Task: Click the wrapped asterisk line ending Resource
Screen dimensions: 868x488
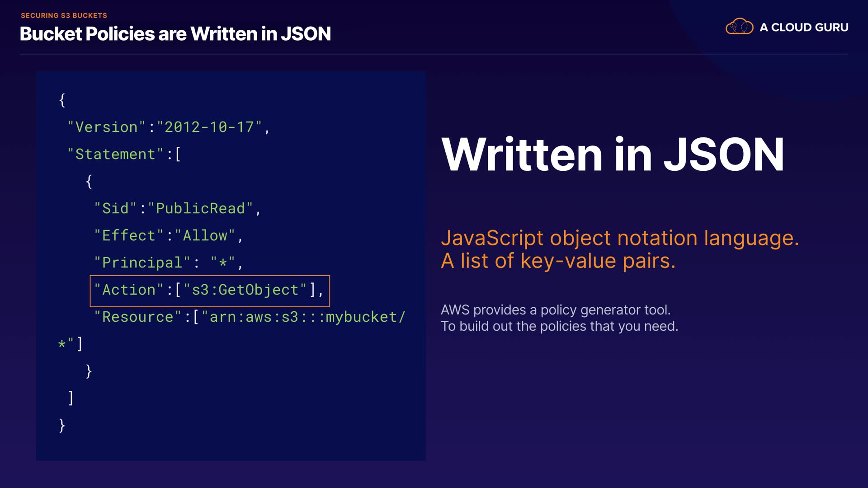Action: tap(71, 344)
